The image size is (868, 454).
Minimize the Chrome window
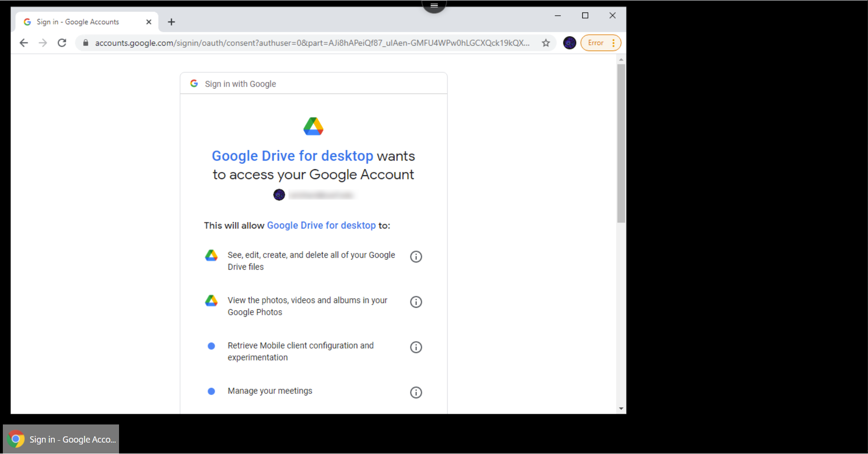point(558,16)
